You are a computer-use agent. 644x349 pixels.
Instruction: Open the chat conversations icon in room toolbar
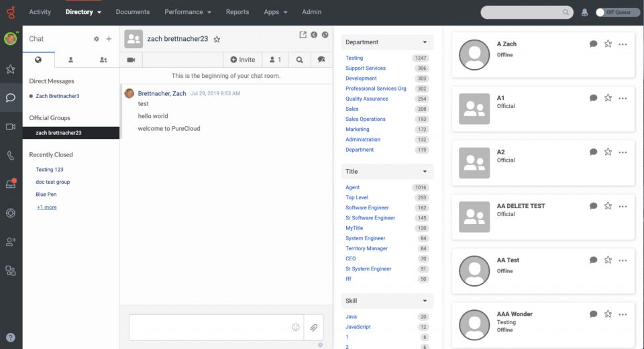321,60
